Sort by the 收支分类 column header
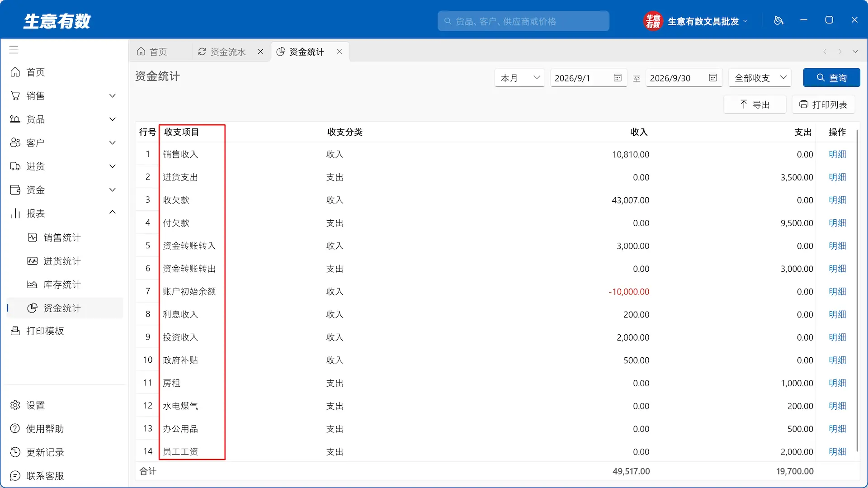The image size is (868, 488). click(345, 132)
